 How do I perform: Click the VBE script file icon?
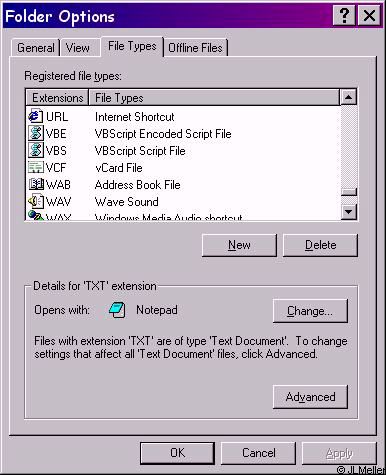[x=36, y=133]
